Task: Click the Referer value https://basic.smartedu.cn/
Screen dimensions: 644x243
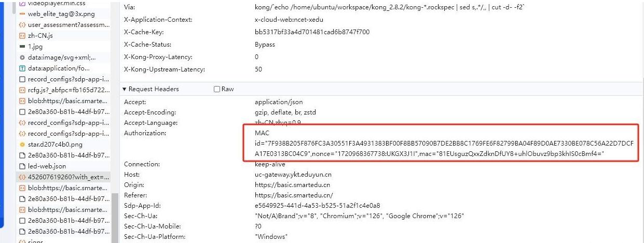Action: coord(294,195)
